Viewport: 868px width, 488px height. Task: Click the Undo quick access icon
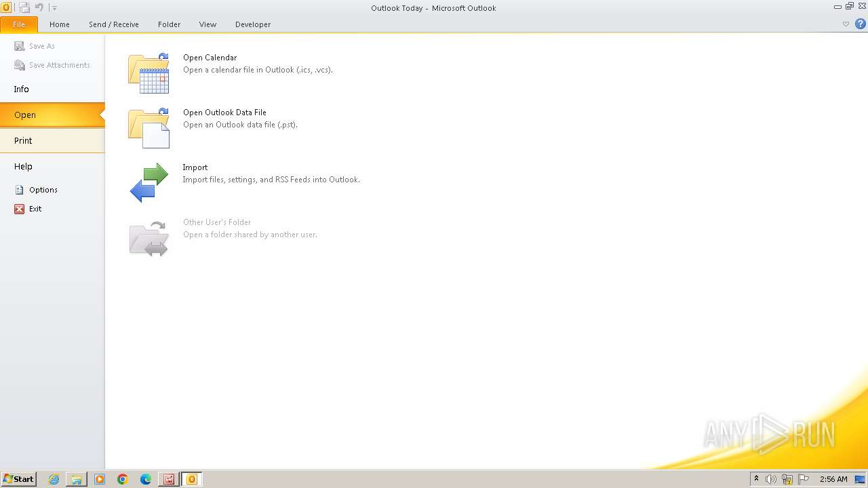pos(39,7)
